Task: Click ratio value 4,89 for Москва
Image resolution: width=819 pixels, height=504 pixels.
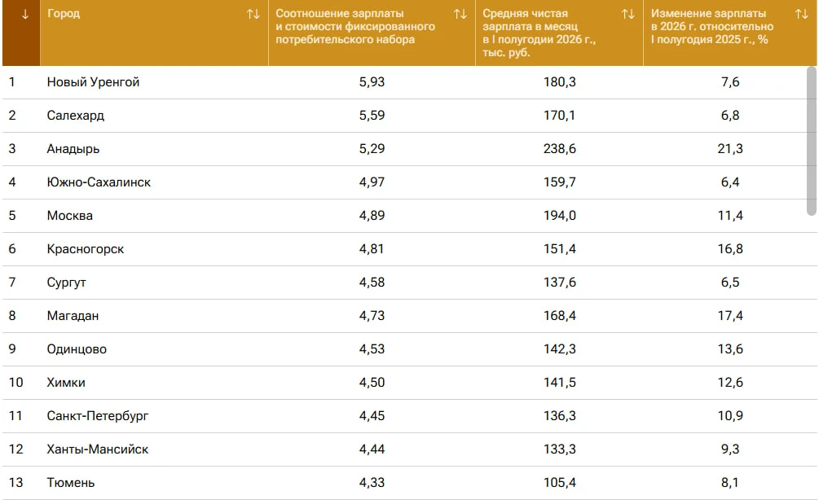Action: [x=372, y=216]
